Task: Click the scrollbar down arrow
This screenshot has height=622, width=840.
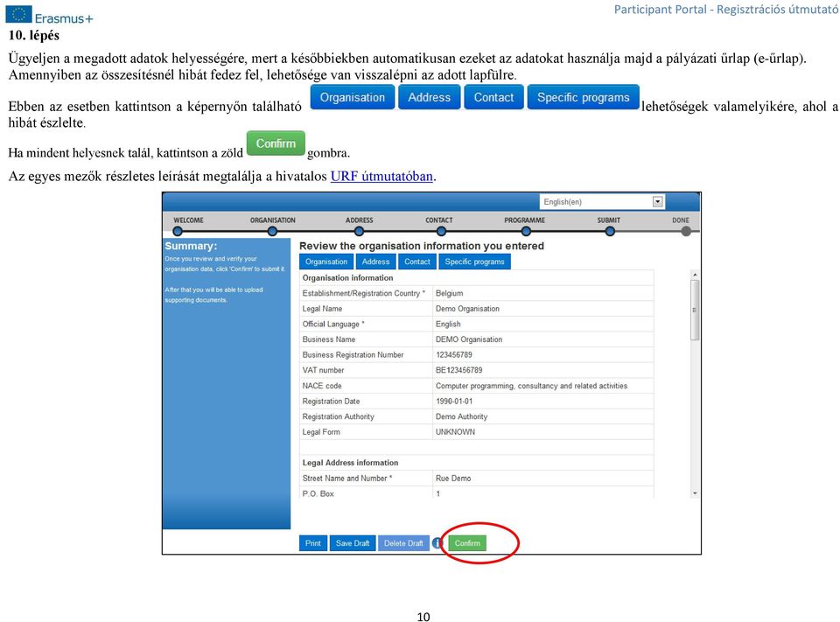Action: click(695, 493)
